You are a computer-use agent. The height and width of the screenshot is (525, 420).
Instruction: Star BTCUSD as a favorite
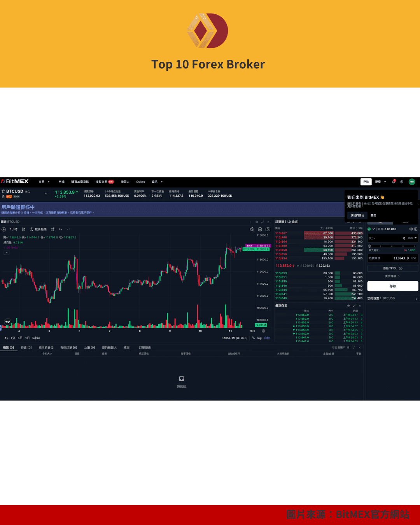click(x=3, y=191)
